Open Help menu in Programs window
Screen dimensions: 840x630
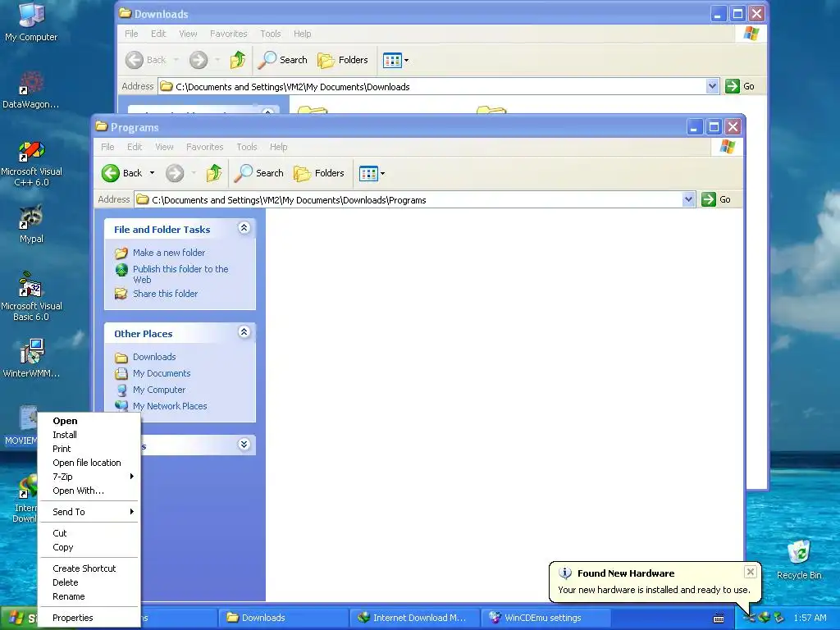[x=279, y=147]
